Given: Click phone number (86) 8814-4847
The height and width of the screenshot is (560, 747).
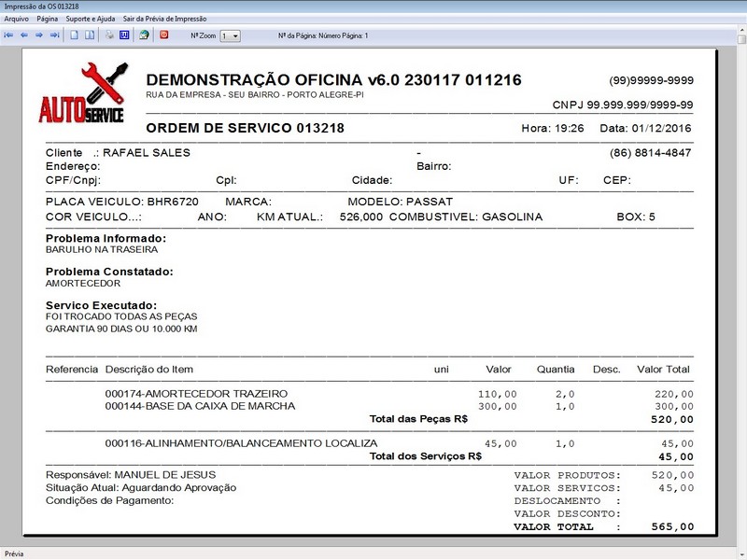Looking at the screenshot, I should click(x=650, y=153).
